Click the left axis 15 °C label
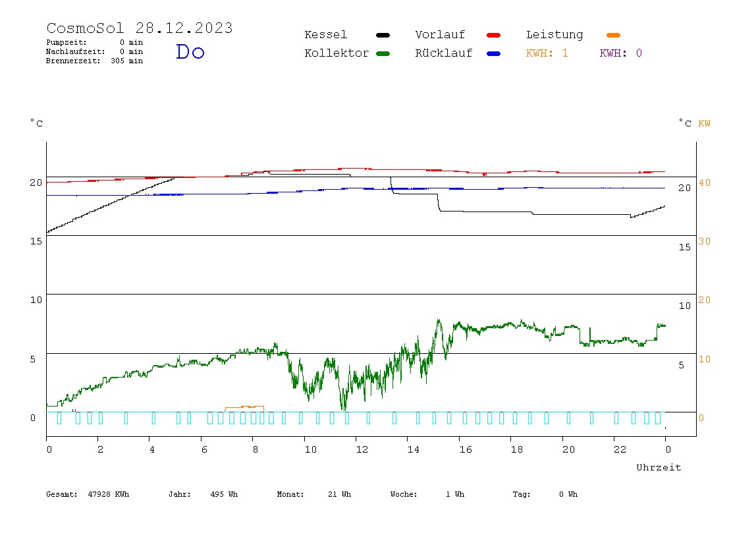The width and height of the screenshot is (756, 535). point(36,241)
